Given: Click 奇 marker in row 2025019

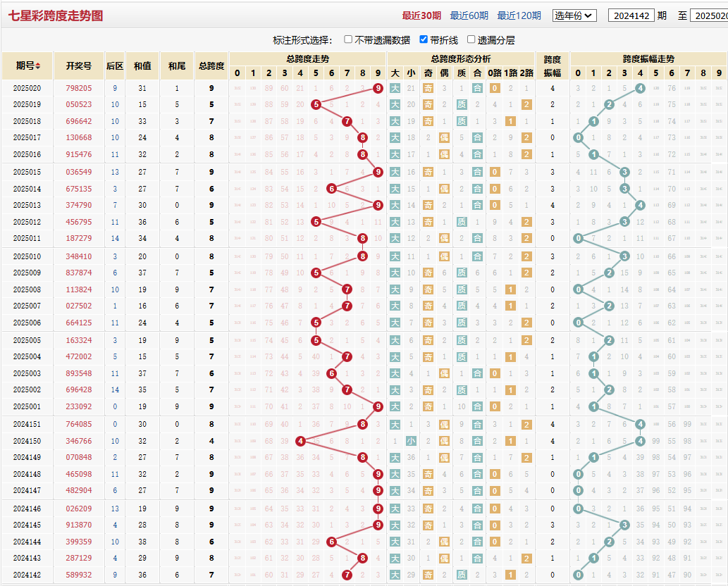Looking at the screenshot, I should pos(428,104).
